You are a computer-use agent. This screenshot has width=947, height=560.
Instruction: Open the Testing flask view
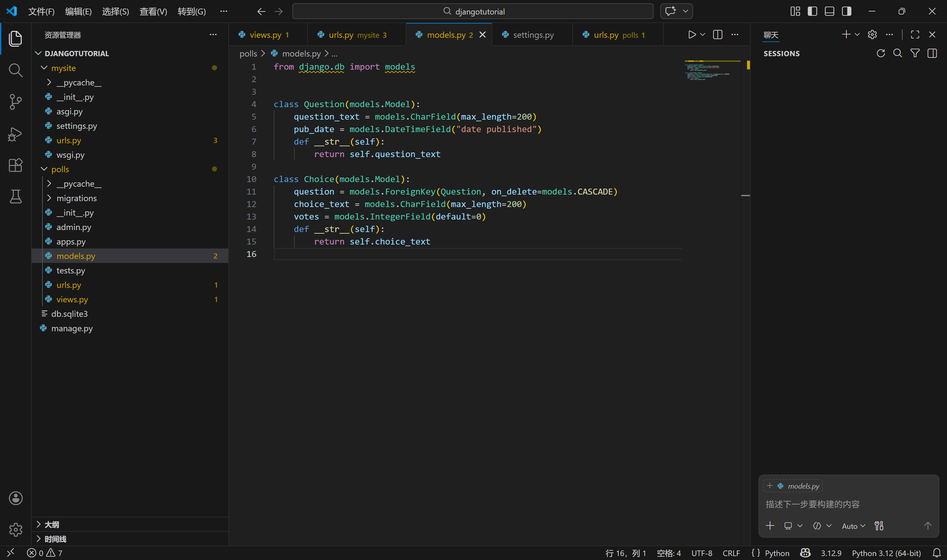(15, 197)
